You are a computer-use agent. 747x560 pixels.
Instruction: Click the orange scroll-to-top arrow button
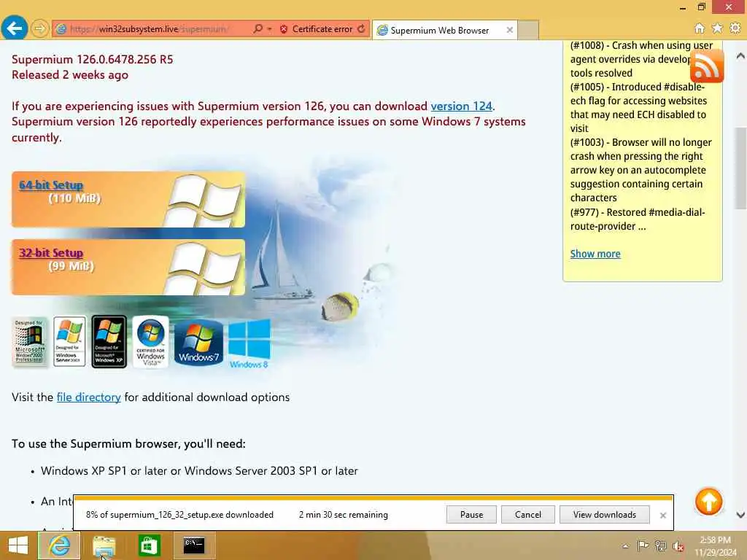tap(708, 502)
